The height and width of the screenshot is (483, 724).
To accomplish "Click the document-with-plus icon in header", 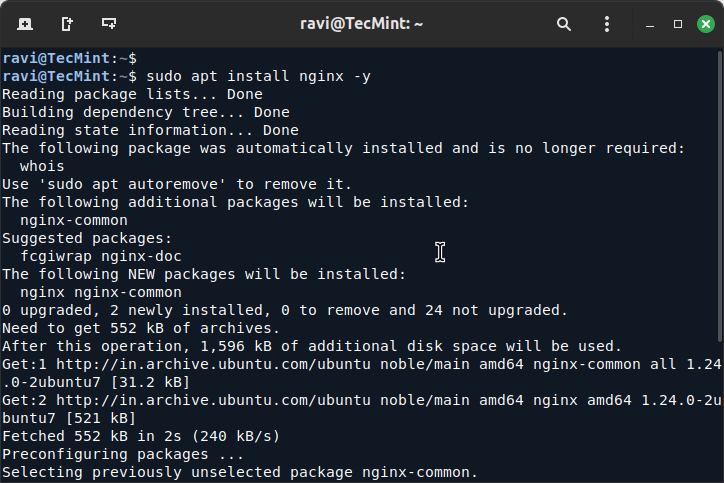I will [67, 23].
